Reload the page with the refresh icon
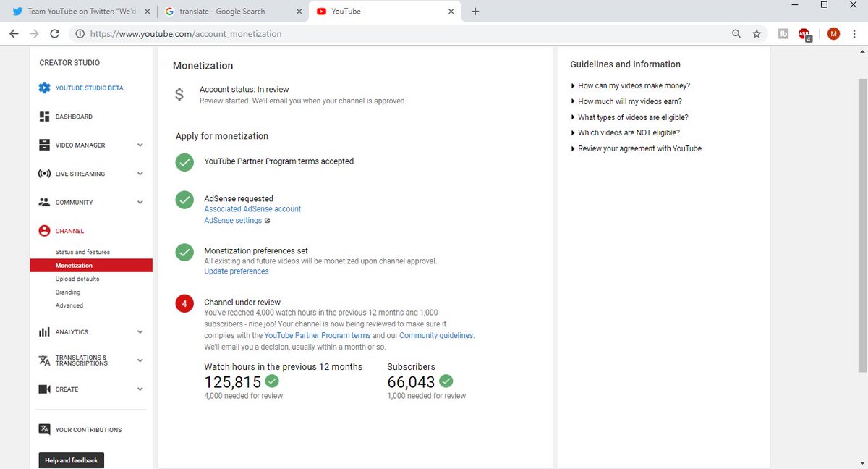Viewport: 868px width, 469px height. pos(54,33)
